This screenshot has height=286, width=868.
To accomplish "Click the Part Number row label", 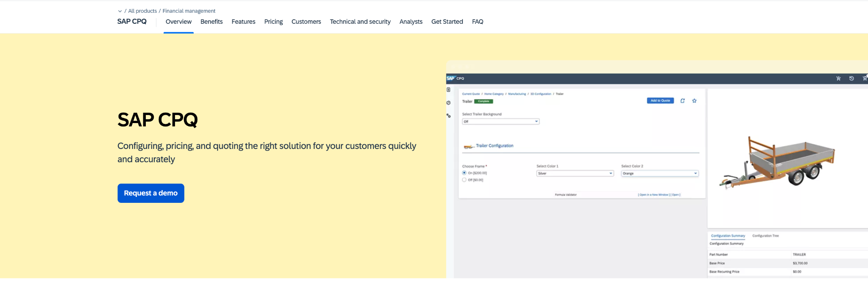I will tap(718, 255).
